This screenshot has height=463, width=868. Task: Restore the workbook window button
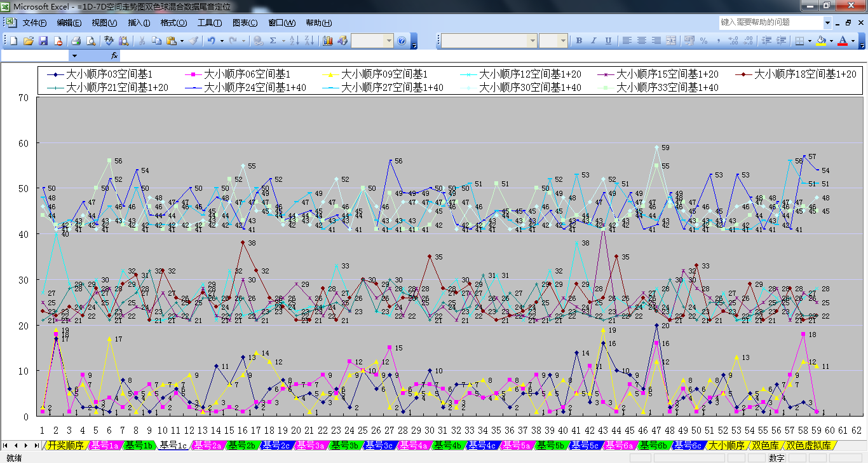coord(848,22)
